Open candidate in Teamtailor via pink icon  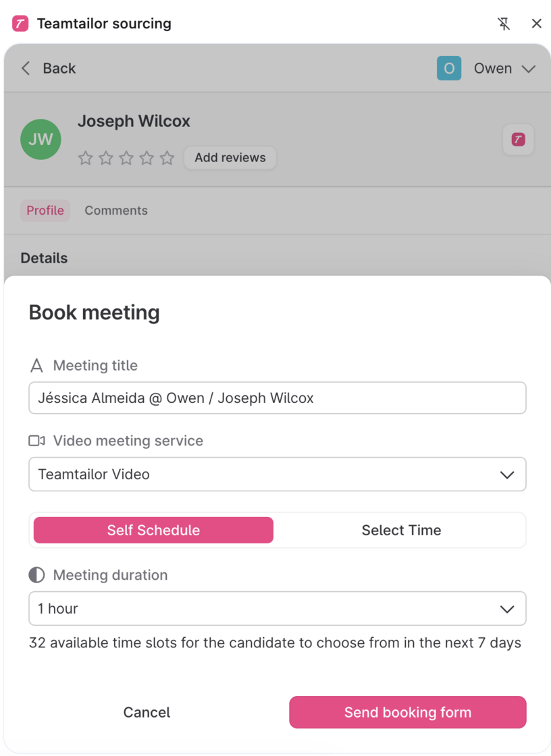(x=518, y=140)
